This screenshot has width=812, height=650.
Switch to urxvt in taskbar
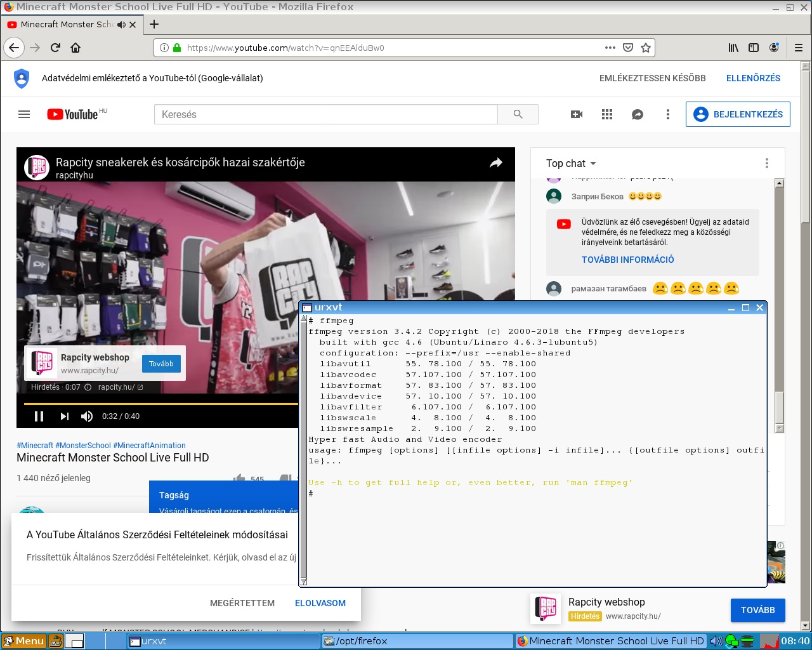pyautogui.click(x=223, y=641)
